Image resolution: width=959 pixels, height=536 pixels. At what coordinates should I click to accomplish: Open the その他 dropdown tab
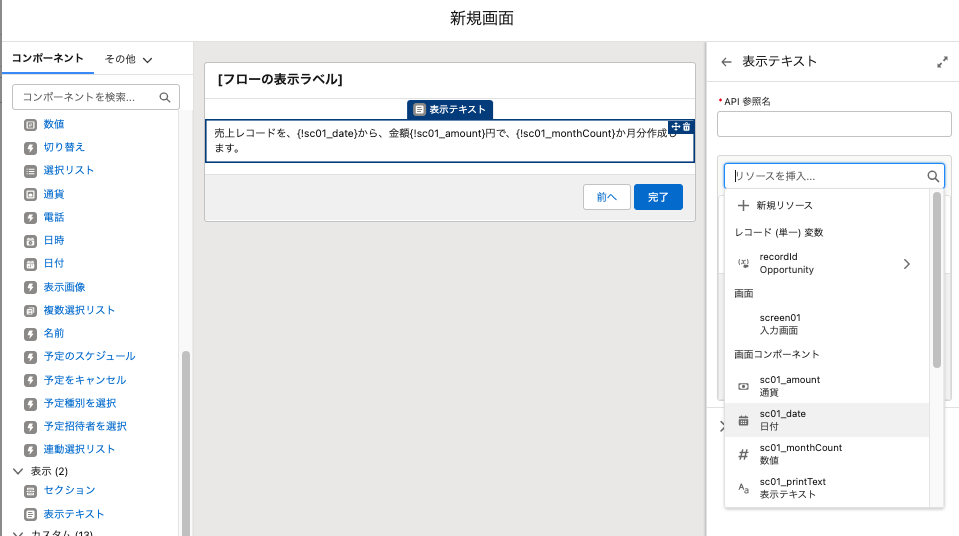[128, 59]
